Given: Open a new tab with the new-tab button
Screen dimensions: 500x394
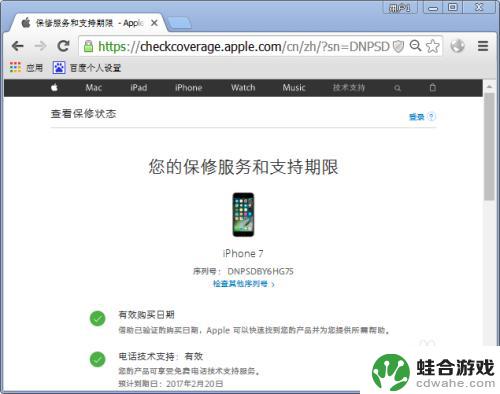Looking at the screenshot, I should pos(180,23).
